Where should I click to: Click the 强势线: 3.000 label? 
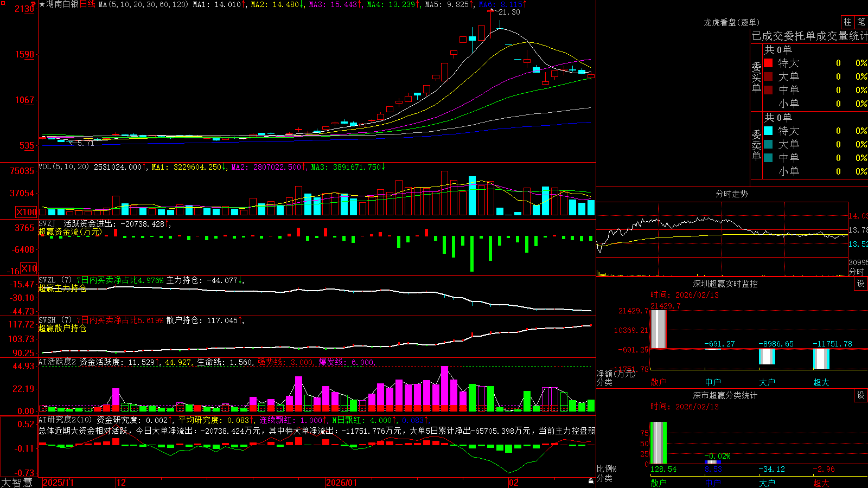click(x=285, y=362)
